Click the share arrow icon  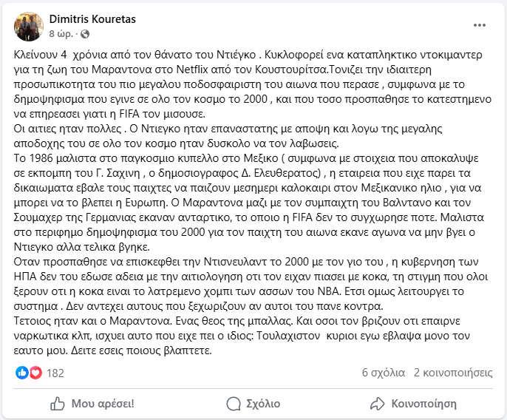pyautogui.click(x=378, y=403)
